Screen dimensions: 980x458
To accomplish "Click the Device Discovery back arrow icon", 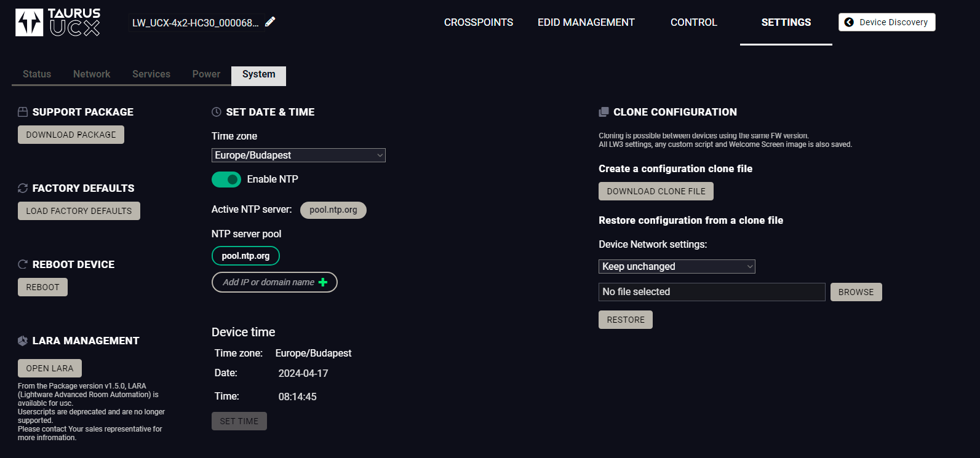I will pos(849,22).
